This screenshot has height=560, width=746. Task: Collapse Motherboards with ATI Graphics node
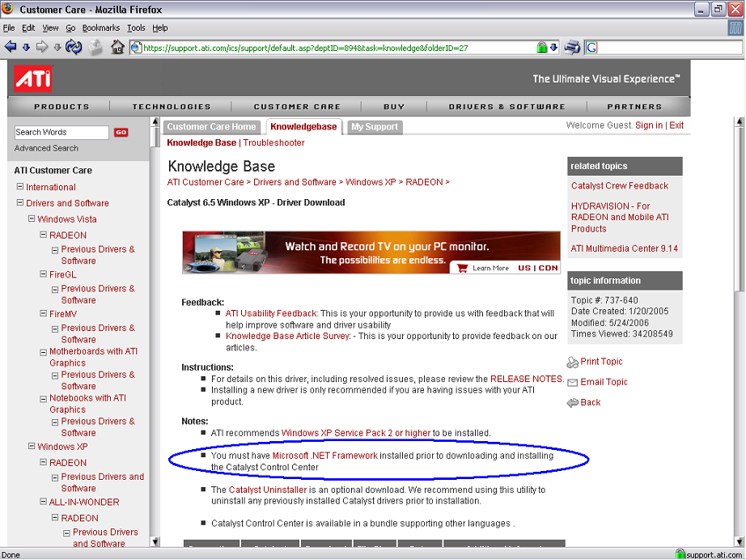coord(44,353)
